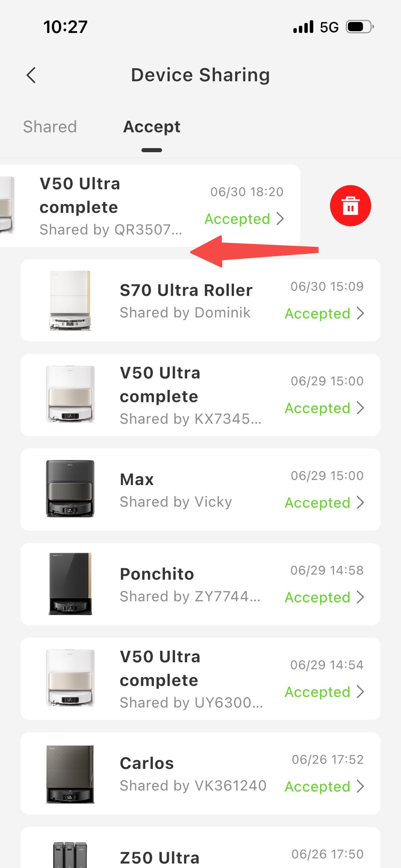Open Accepted status shared by KX7345
Image resolution: width=401 pixels, height=868 pixels.
click(325, 408)
